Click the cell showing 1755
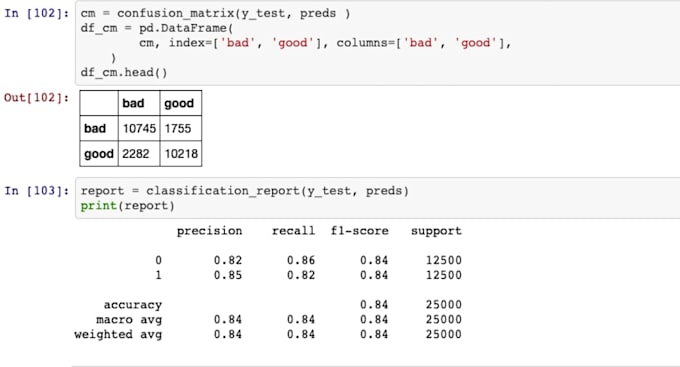 pos(180,128)
